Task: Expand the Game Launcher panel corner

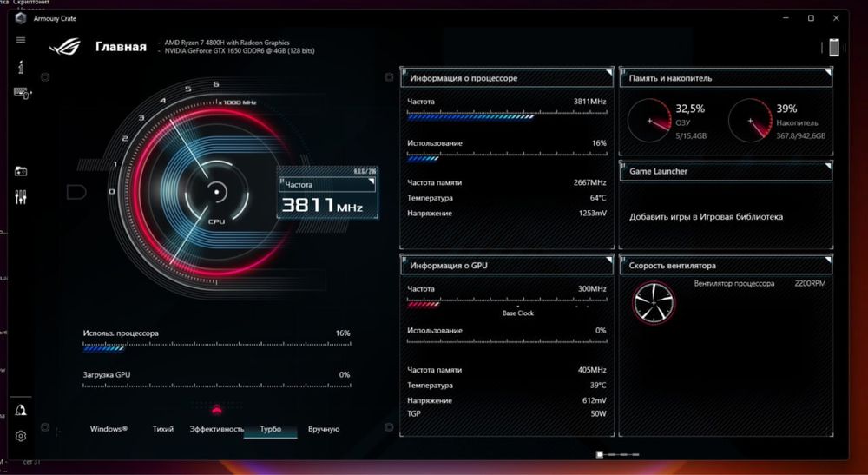Action: tap(827, 166)
